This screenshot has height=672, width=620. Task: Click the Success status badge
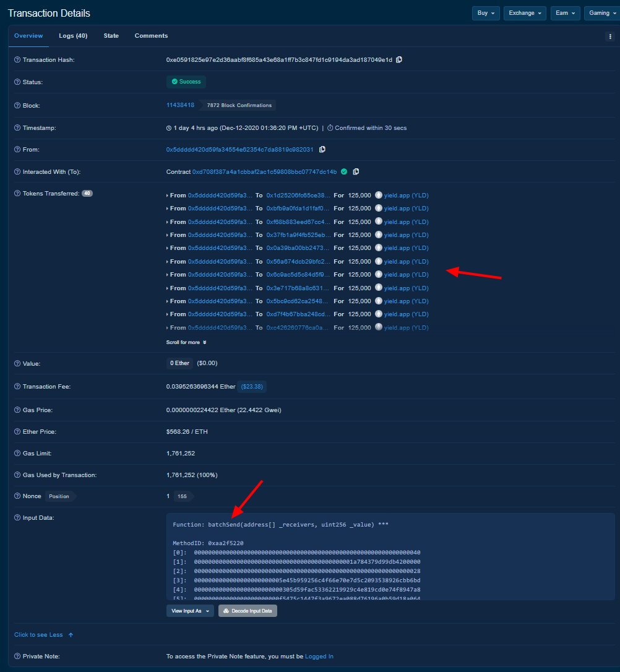click(186, 81)
